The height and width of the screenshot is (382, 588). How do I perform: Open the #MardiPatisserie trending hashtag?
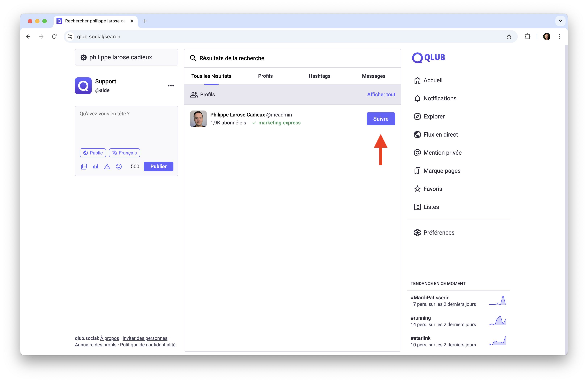coord(430,298)
